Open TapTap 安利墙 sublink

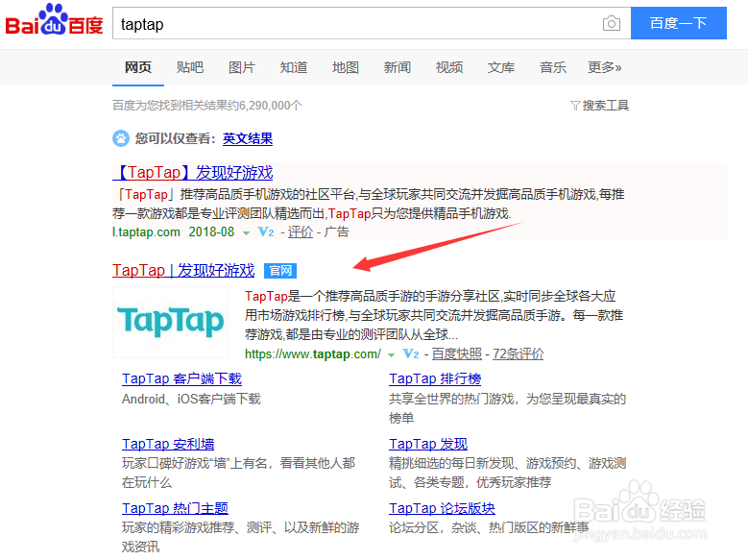click(168, 444)
